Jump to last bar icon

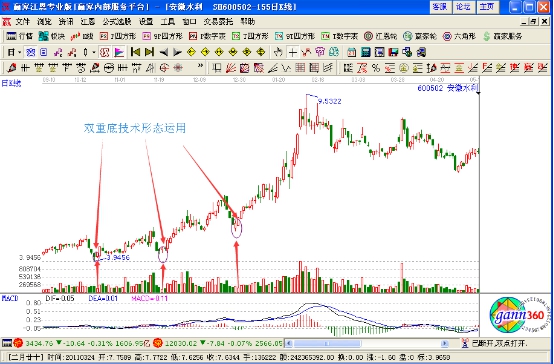[x=149, y=53]
